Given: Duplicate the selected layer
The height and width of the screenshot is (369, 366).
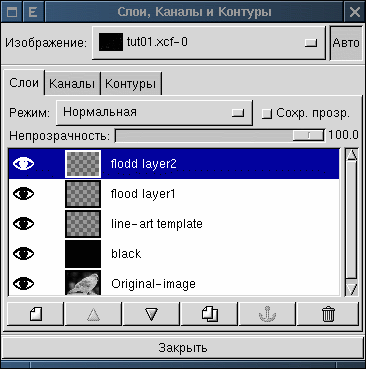Looking at the screenshot, I should click(x=209, y=314).
